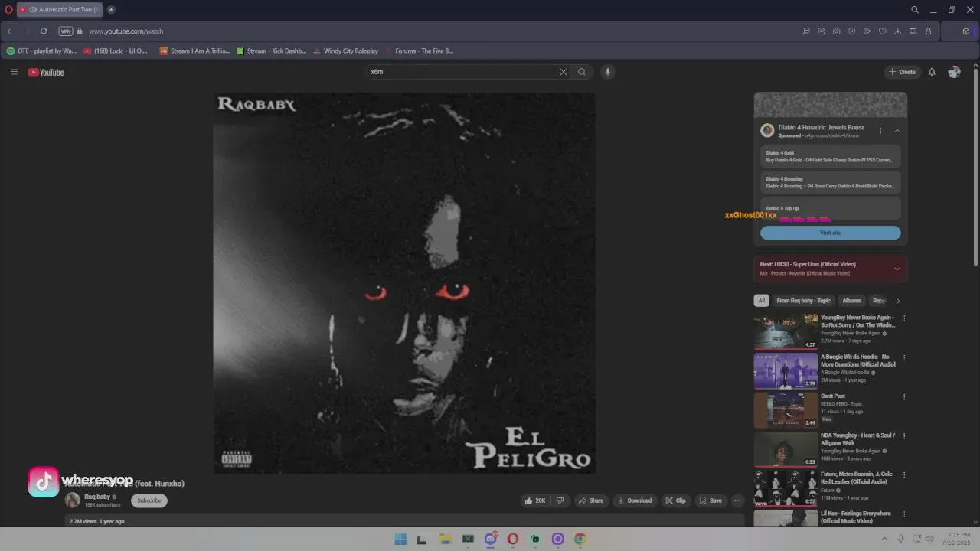Image resolution: width=980 pixels, height=551 pixels.
Task: Open Stream I Am A Trillio bookmark
Action: click(194, 51)
